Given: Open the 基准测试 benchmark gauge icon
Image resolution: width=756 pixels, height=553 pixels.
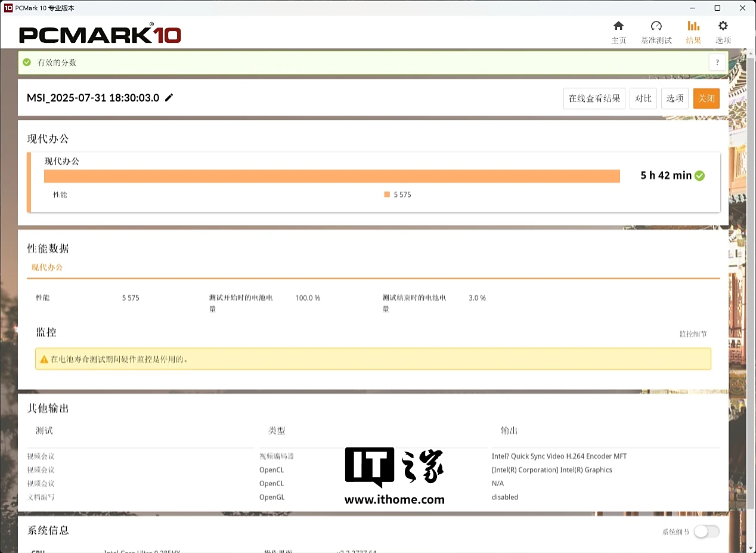Looking at the screenshot, I should tap(656, 27).
